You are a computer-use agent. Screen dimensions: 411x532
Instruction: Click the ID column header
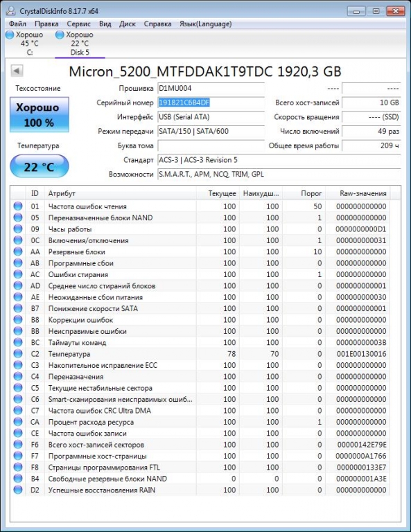[35, 193]
